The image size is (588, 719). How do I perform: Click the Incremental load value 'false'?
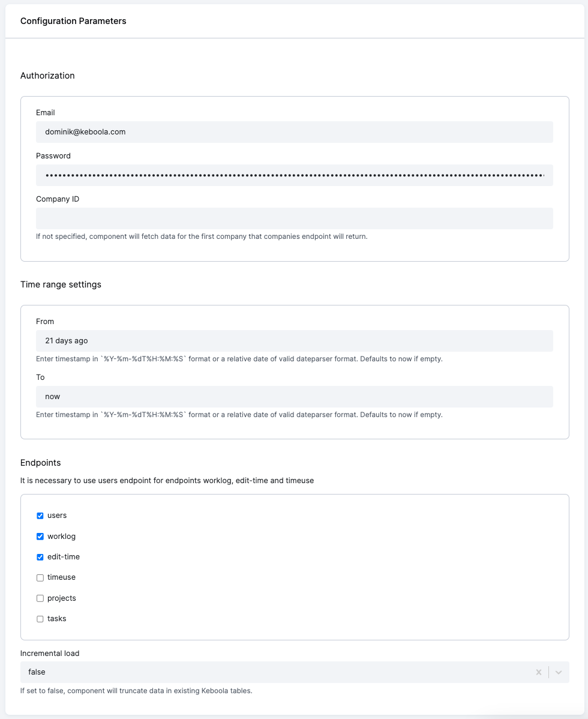(37, 672)
